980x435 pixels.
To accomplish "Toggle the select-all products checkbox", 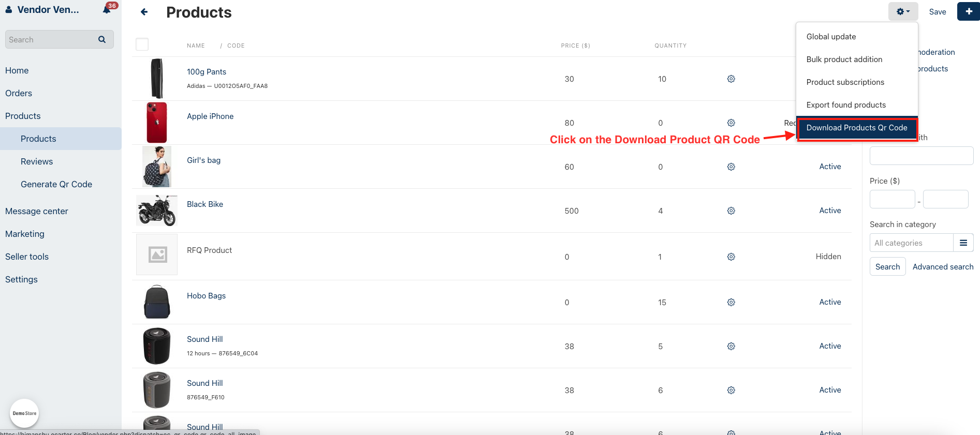I will 142,44.
